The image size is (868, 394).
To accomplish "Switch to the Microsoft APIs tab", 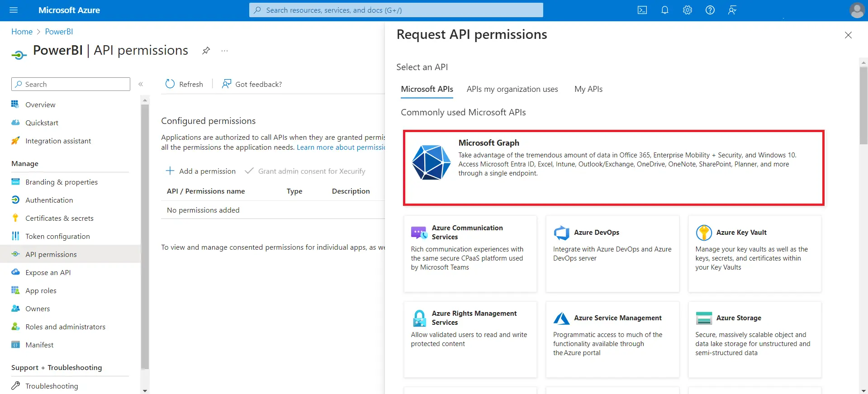I will (x=427, y=89).
